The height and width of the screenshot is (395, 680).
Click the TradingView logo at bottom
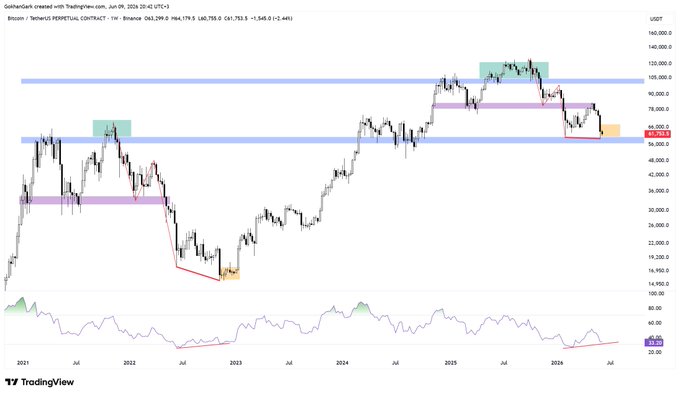coord(39,382)
